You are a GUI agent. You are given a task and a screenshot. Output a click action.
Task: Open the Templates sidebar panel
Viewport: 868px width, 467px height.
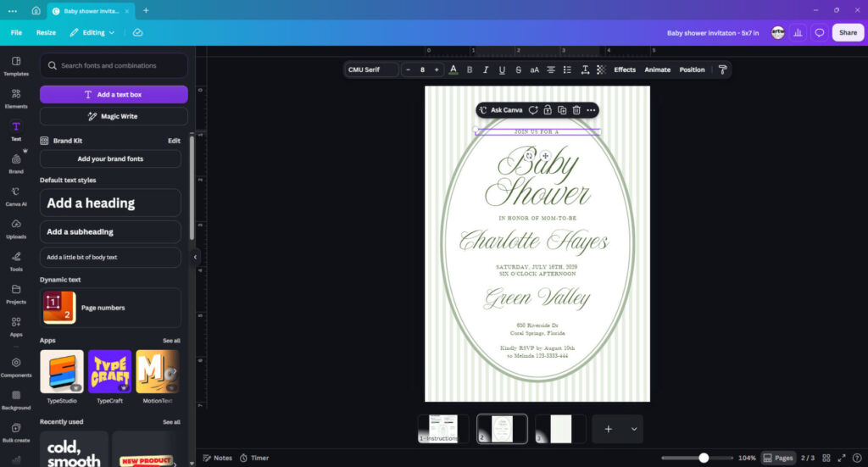pos(16,65)
